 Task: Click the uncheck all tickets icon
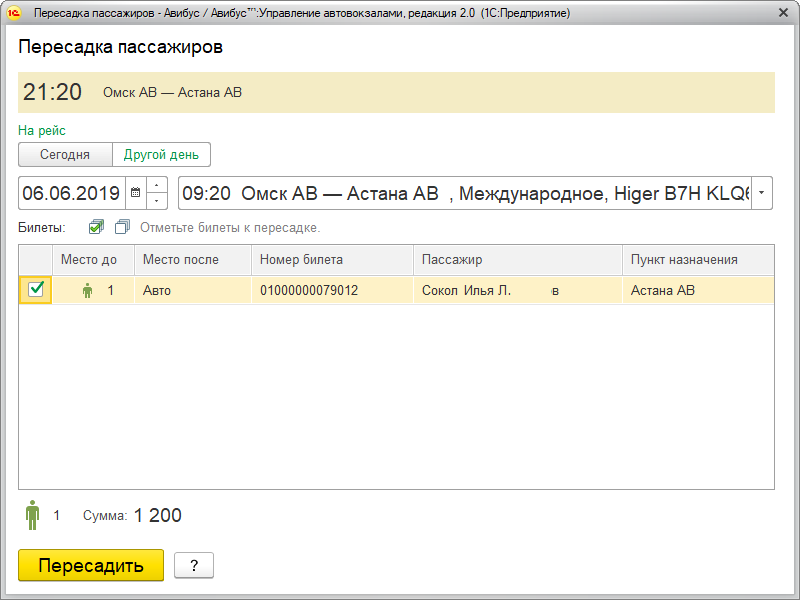122,227
